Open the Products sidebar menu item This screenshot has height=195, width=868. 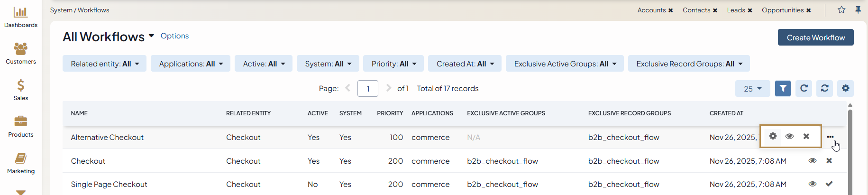20,127
